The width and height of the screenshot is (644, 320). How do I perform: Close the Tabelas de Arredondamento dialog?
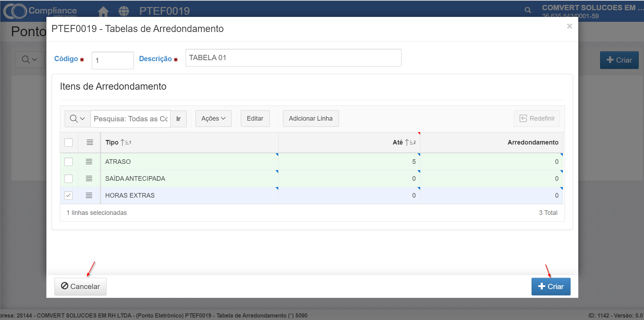coord(570,26)
